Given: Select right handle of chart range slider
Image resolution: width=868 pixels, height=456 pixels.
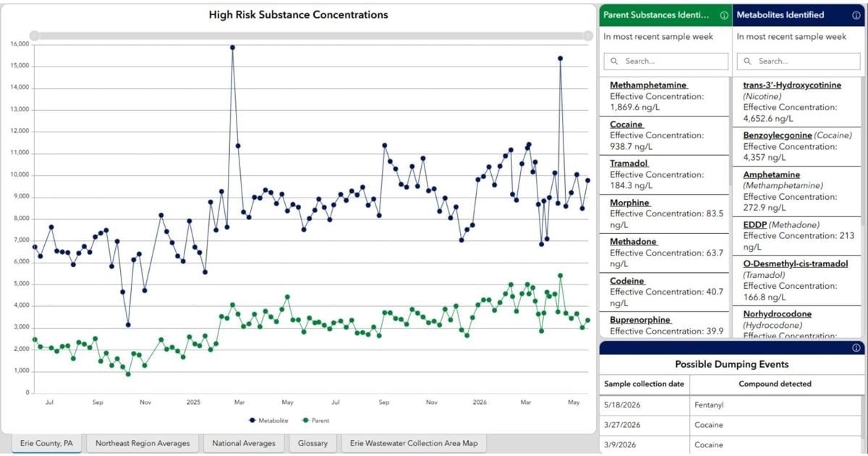Looking at the screenshot, I should coord(588,35).
